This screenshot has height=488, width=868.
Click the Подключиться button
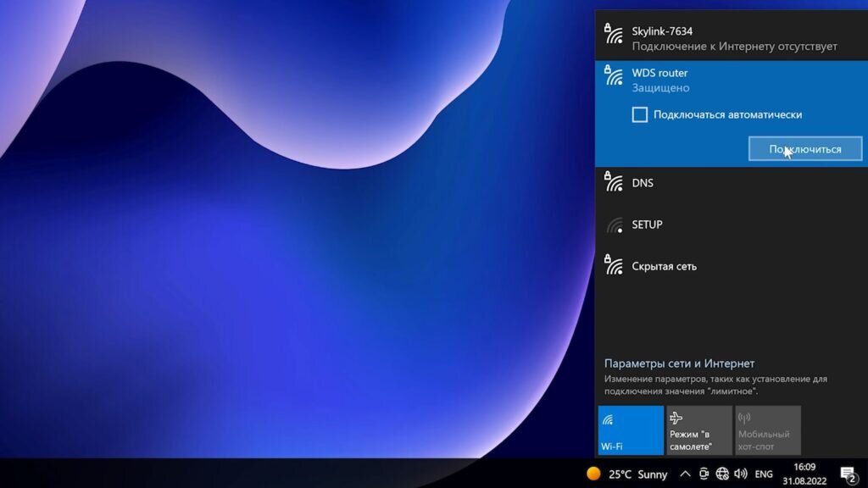[805, 149]
